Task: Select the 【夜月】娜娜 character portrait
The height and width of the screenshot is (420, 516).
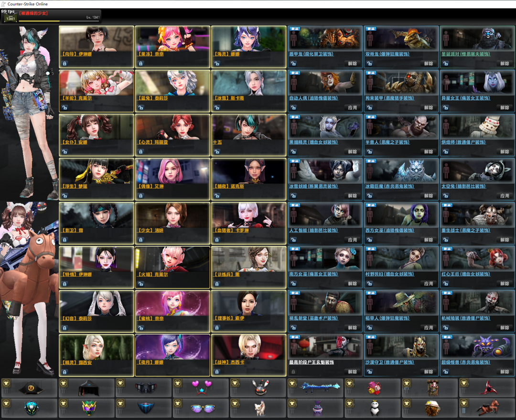Action: pyautogui.click(x=172, y=347)
